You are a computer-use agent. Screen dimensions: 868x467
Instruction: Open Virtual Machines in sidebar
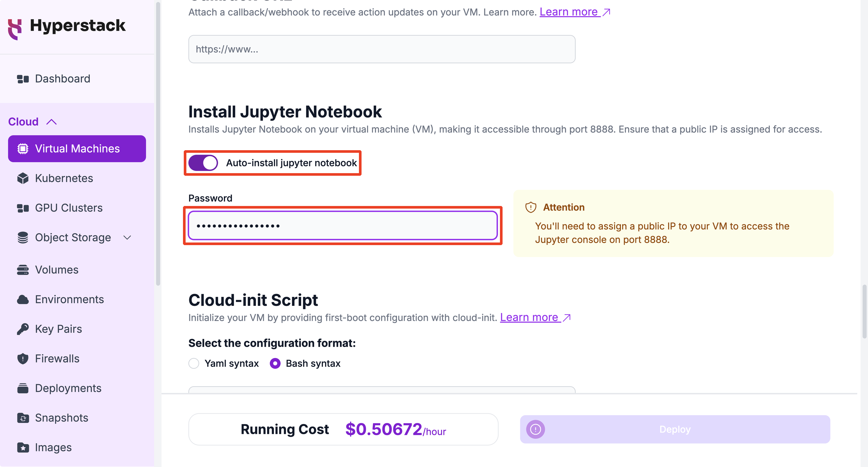point(77,149)
